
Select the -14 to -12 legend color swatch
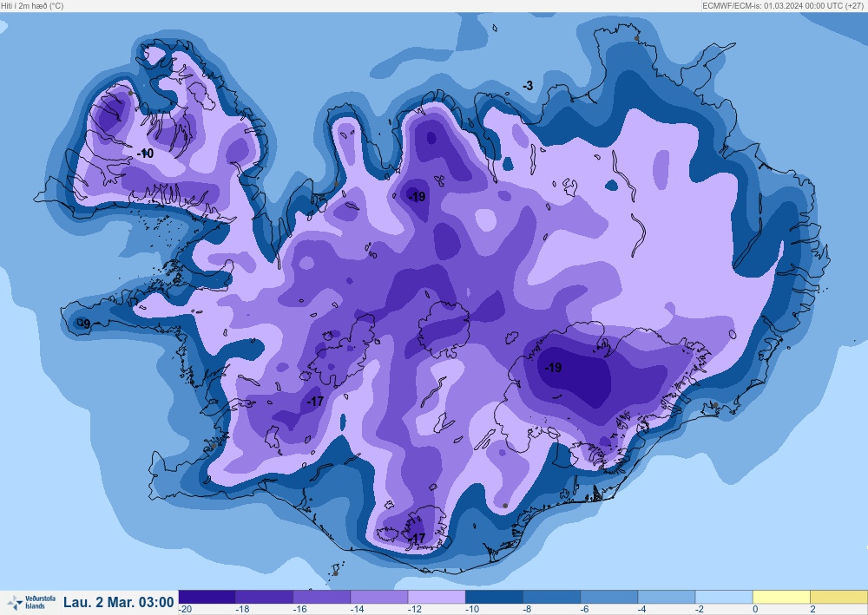pyautogui.click(x=380, y=597)
